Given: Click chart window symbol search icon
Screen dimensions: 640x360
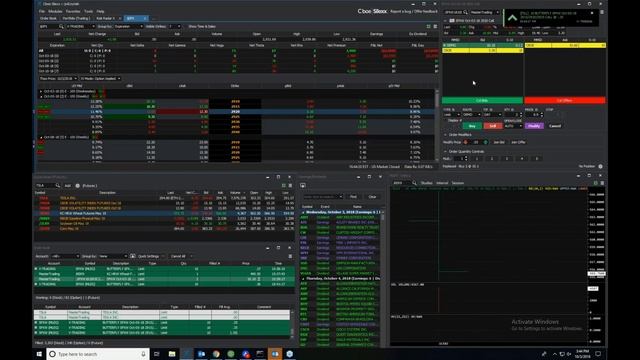Looking at the screenshot, I should [414, 183].
